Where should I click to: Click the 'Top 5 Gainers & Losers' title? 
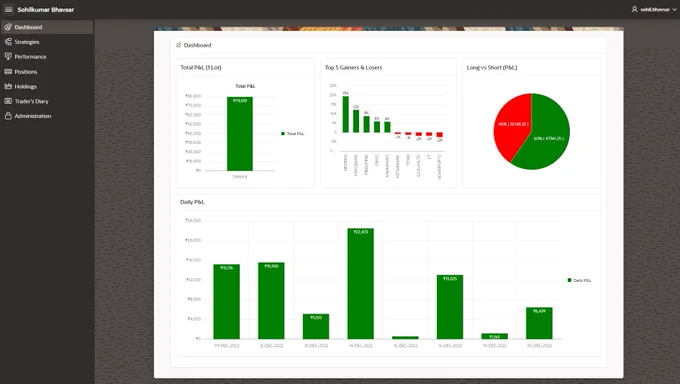(x=353, y=67)
